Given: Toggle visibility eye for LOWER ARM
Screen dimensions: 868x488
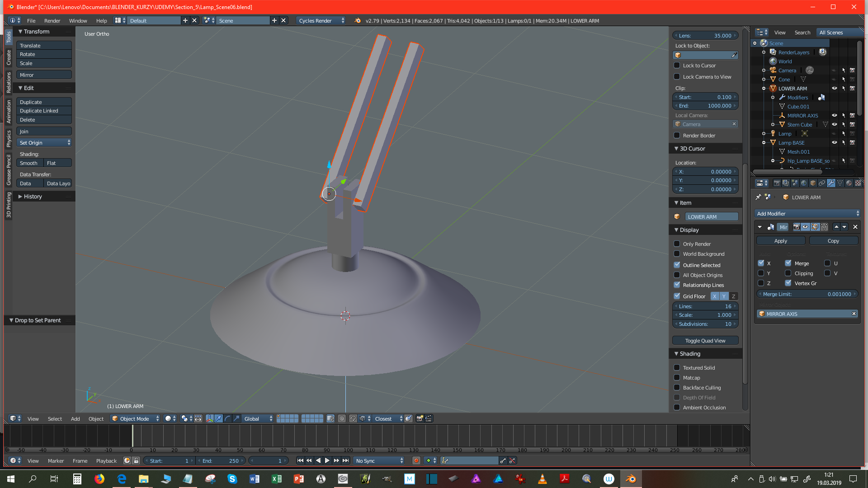Looking at the screenshot, I should click(835, 89).
